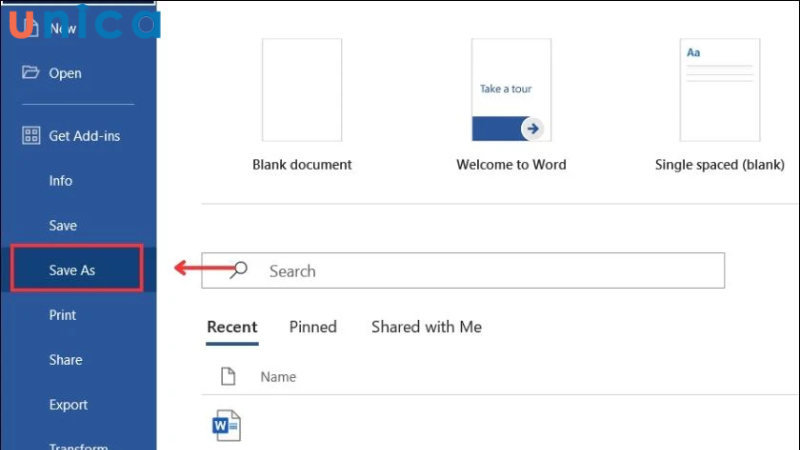Image resolution: width=800 pixels, height=450 pixels.
Task: Open the Print menu item
Action: coord(62,315)
